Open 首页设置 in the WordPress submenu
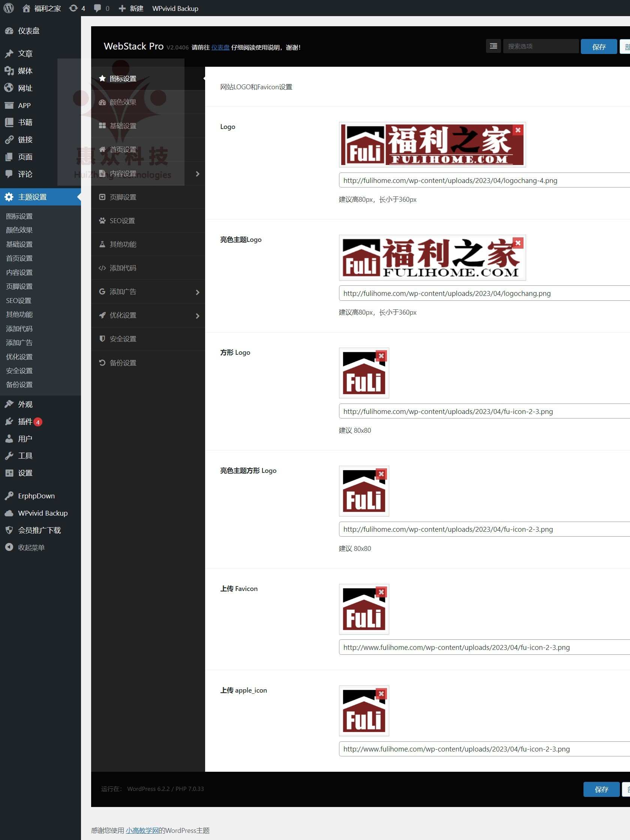The image size is (630, 840). tap(19, 258)
